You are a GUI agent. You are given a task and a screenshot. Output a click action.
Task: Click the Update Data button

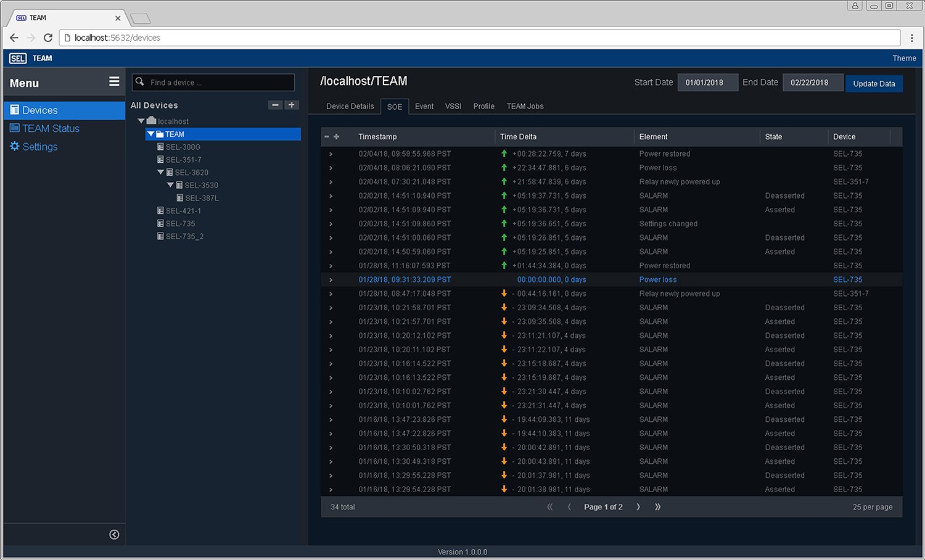874,83
